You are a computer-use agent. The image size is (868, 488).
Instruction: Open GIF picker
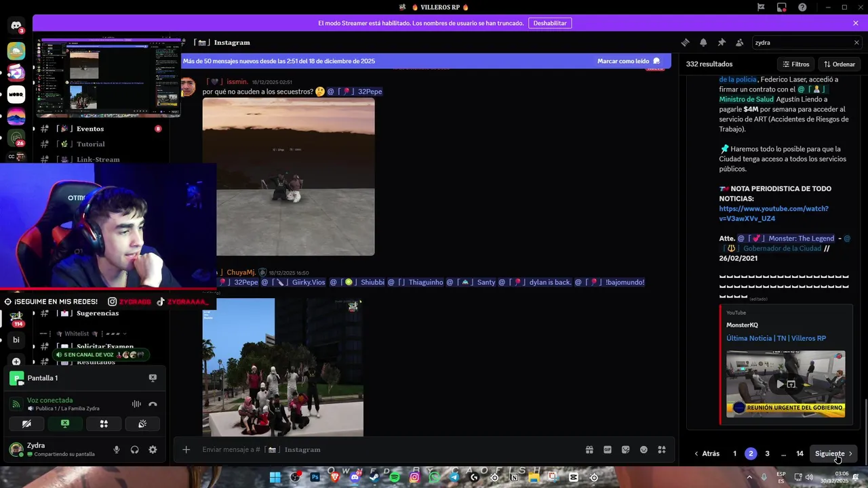click(x=608, y=449)
